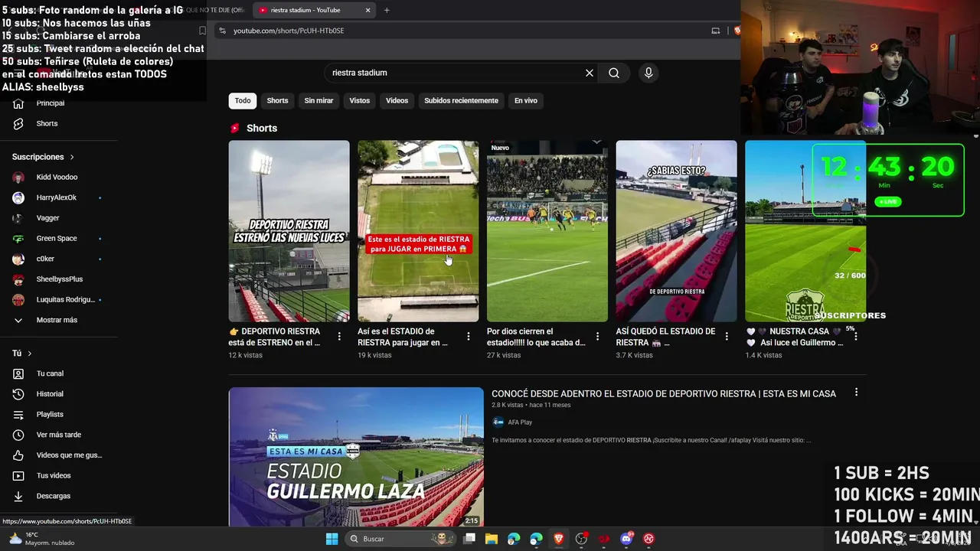This screenshot has width=980, height=551.
Task: Open Discord from the taskbar
Action: 626,539
